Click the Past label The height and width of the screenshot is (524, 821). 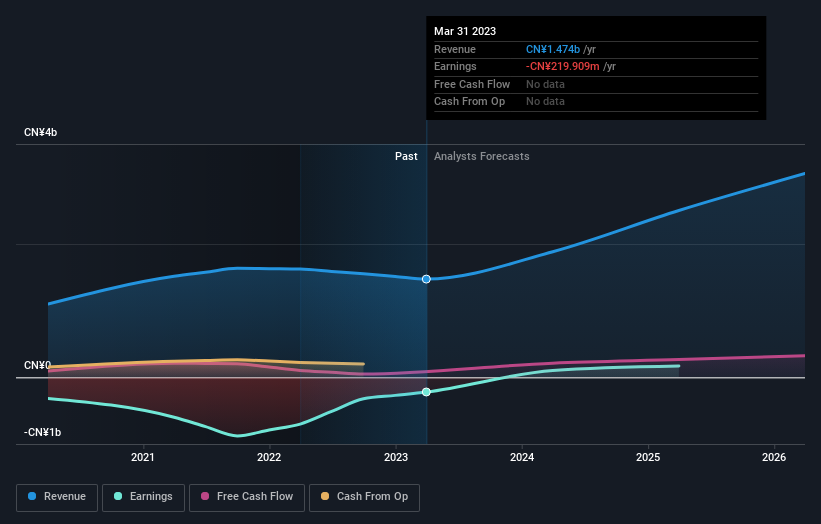click(406, 157)
